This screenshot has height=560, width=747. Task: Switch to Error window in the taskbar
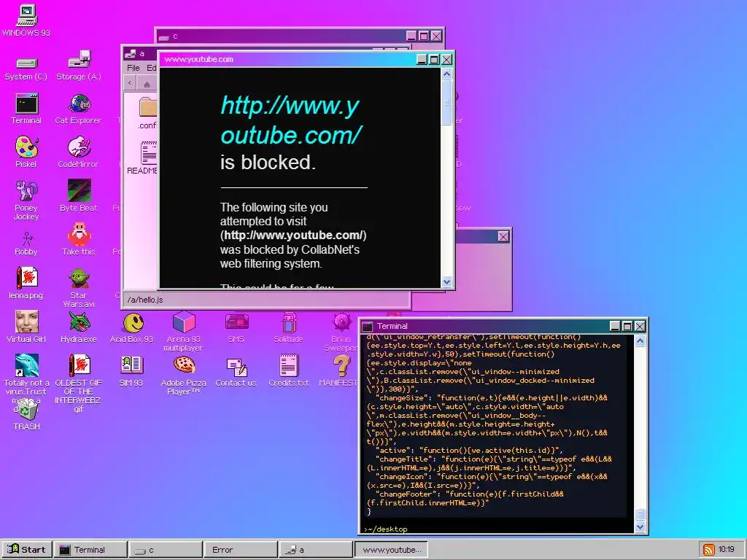[x=240, y=550]
